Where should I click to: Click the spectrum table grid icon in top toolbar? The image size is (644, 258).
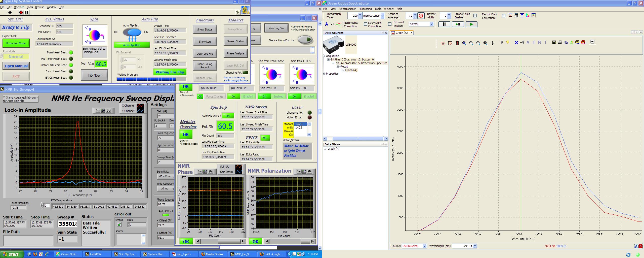point(516,16)
